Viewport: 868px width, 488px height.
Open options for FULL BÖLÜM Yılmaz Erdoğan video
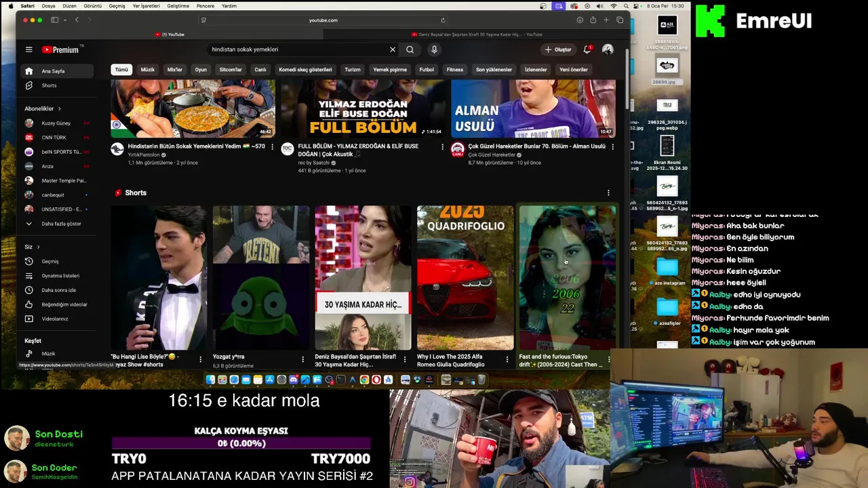pos(442,147)
